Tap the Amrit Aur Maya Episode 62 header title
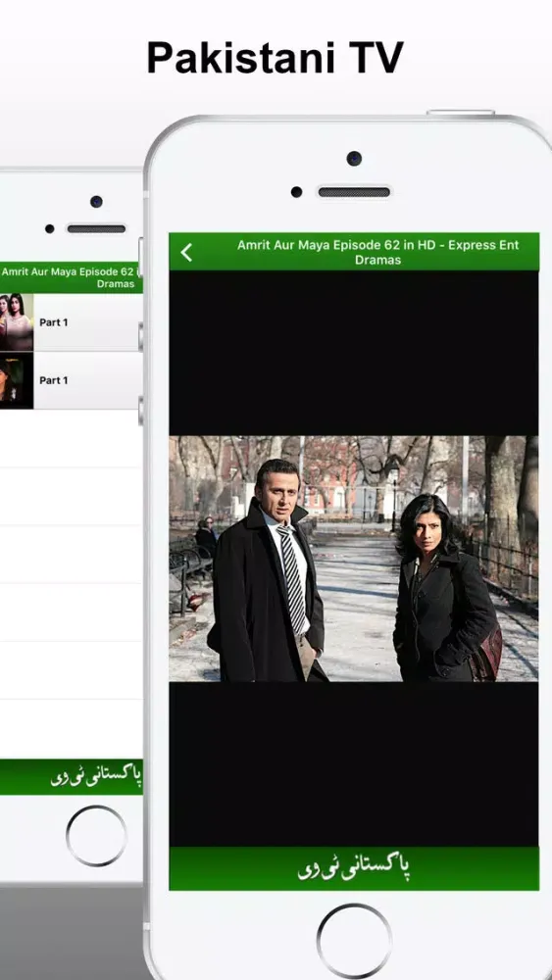This screenshot has width=552, height=980. 377,253
